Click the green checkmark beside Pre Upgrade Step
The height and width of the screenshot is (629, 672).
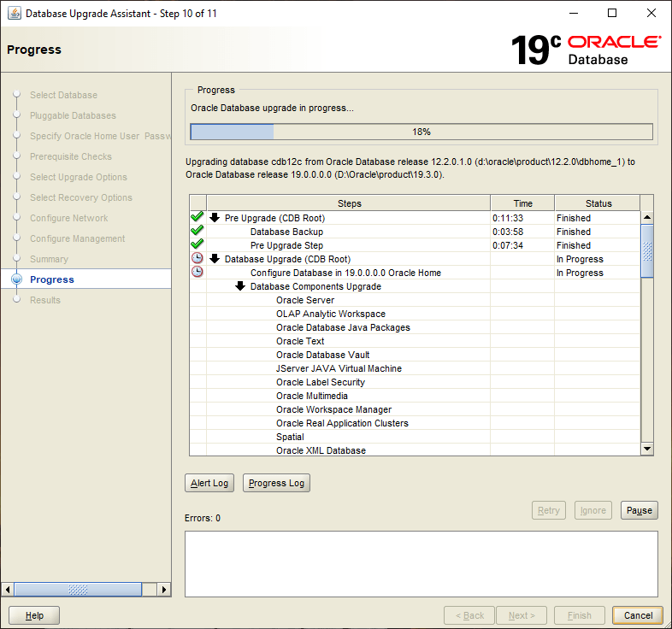197,244
